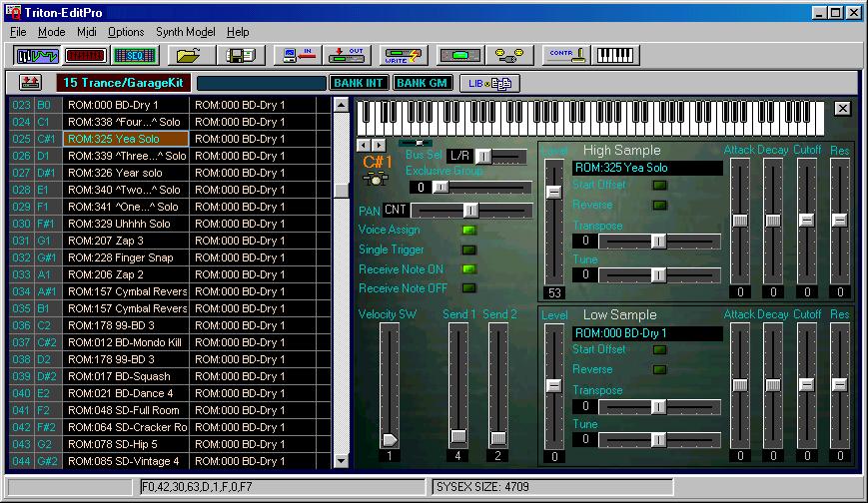868x503 pixels.
Task: Click the BANK GM button
Action: [x=422, y=83]
